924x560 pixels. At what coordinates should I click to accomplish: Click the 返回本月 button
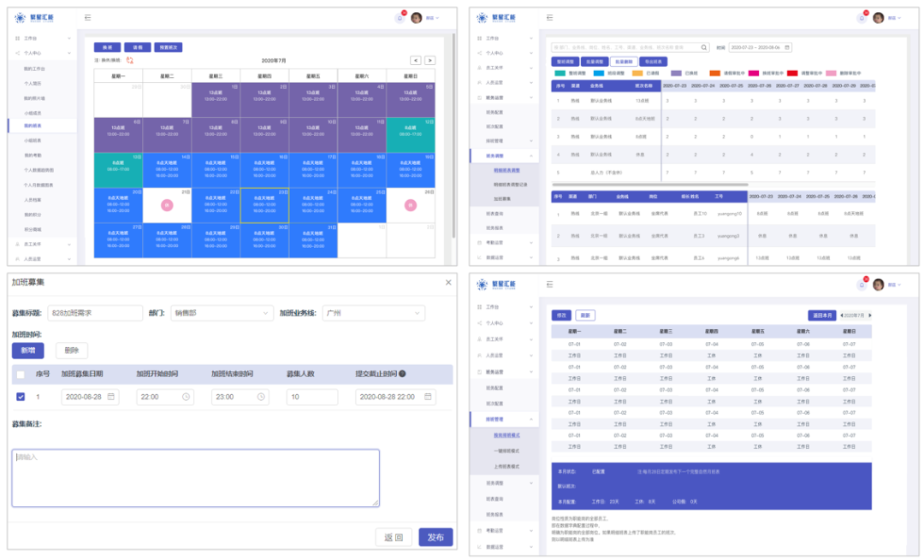coord(821,315)
